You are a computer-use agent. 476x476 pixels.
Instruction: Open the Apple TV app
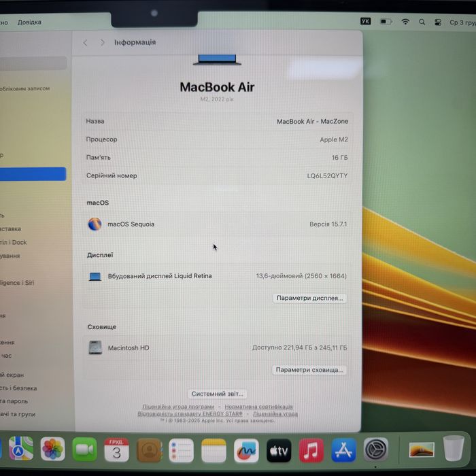(279, 451)
